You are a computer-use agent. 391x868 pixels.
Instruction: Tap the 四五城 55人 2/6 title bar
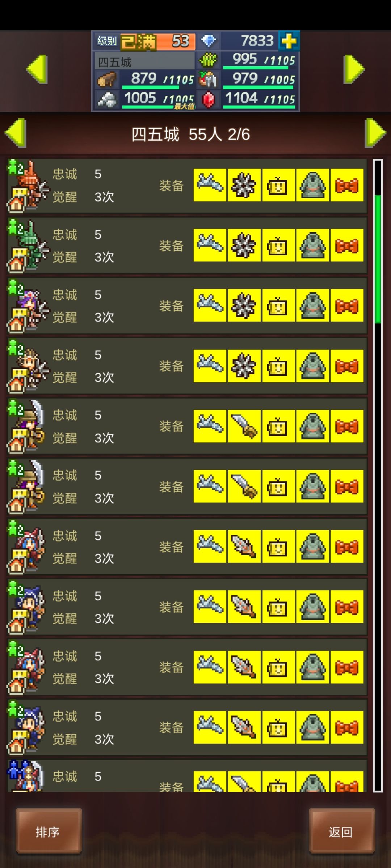[x=190, y=134]
